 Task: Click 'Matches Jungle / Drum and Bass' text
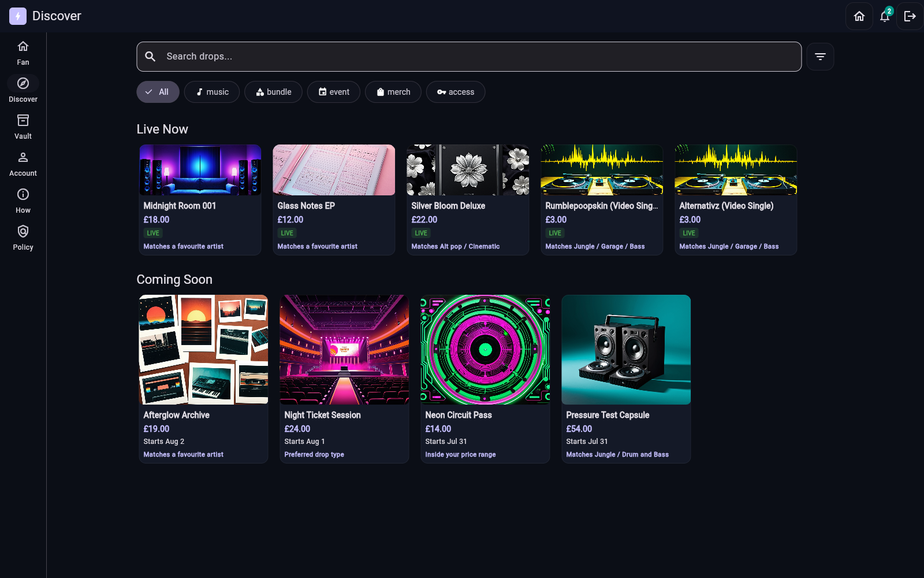click(617, 454)
